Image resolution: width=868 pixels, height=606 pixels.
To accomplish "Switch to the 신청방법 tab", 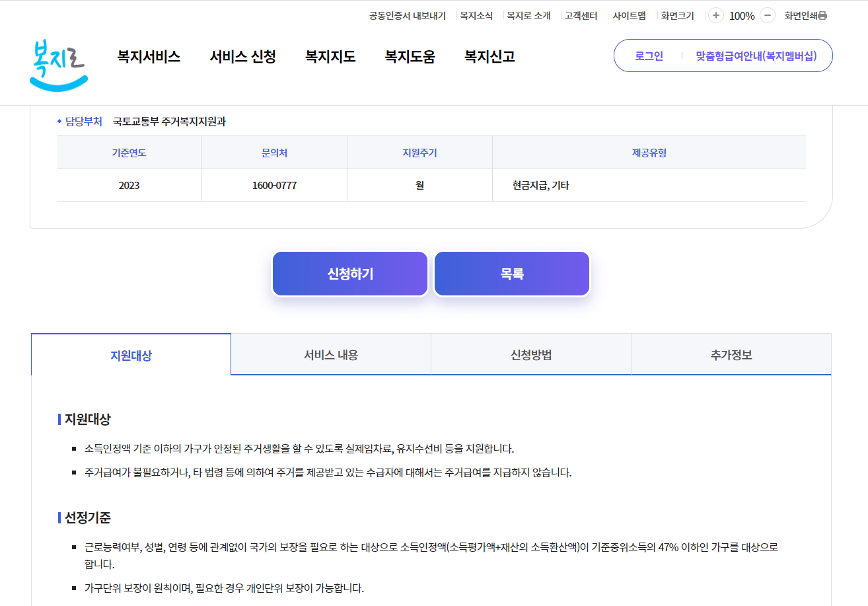I will tap(530, 354).
